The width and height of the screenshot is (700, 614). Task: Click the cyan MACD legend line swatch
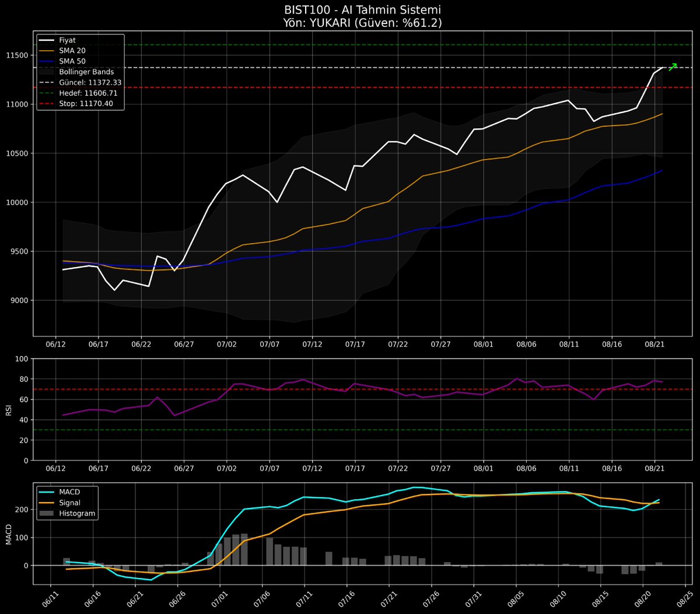point(46,492)
